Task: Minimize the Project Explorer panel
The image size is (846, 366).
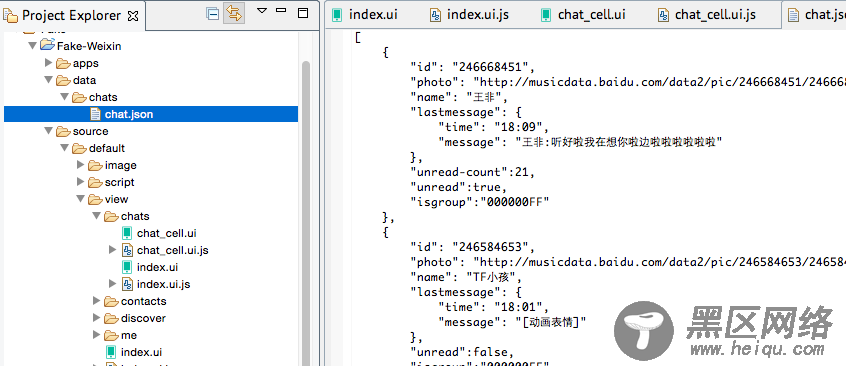Action: click(281, 10)
